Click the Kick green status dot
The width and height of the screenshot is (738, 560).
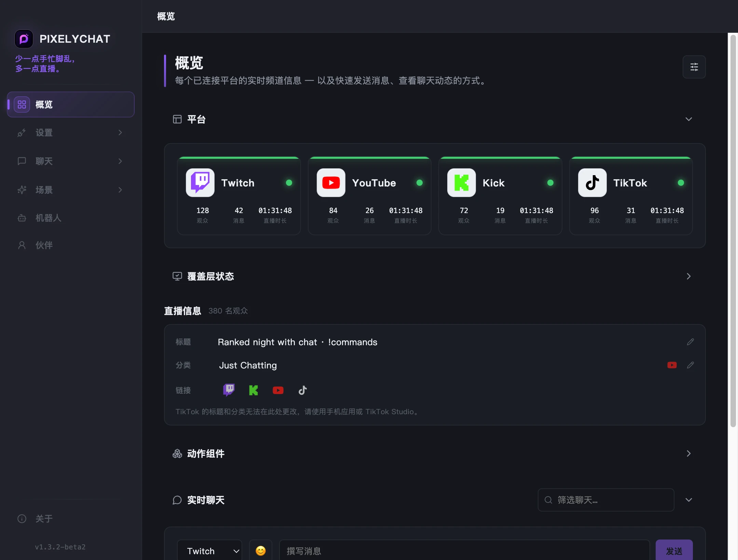(x=550, y=183)
